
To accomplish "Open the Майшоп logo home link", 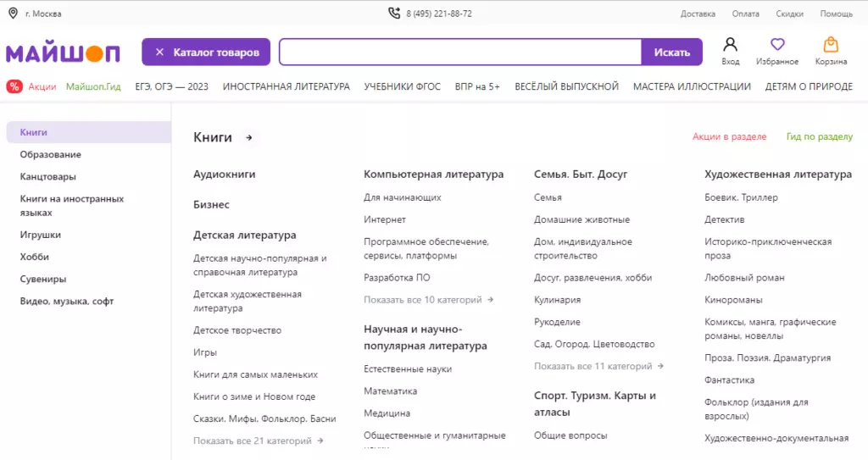I will pyautogui.click(x=63, y=53).
